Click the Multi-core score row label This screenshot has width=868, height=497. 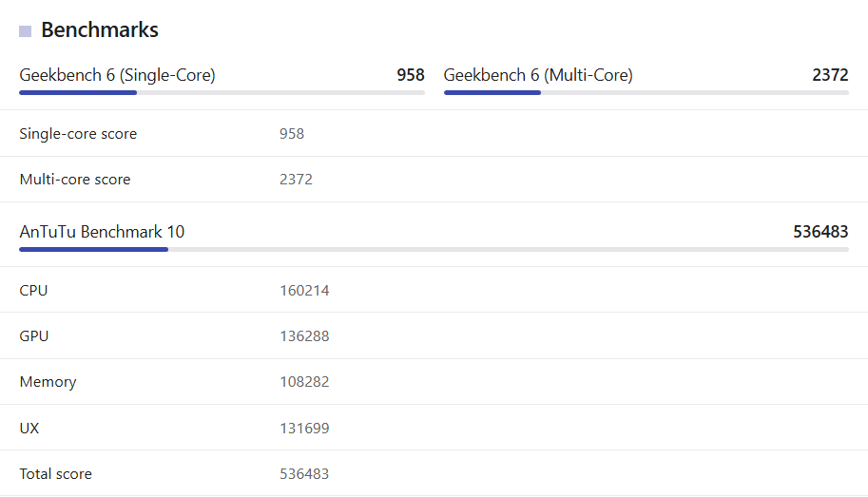coord(75,180)
